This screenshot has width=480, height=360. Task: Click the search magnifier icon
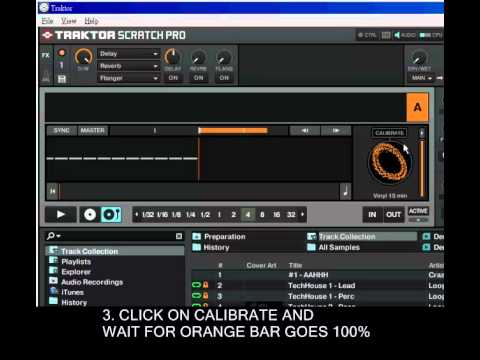tap(51, 236)
